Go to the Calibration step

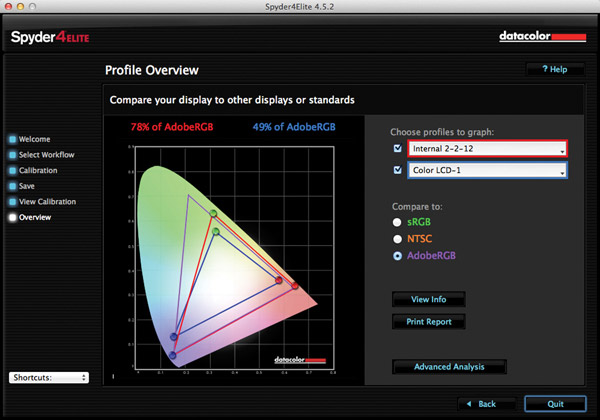click(38, 171)
